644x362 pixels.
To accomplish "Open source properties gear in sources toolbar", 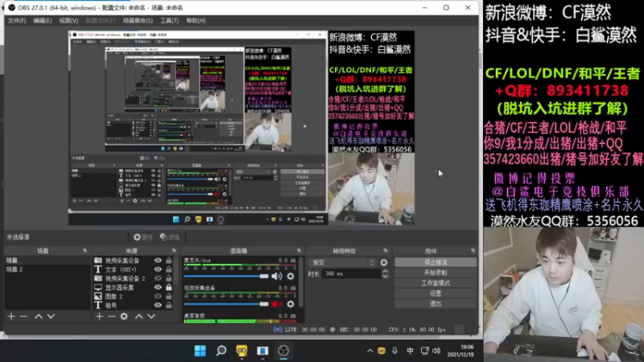I will click(x=124, y=316).
